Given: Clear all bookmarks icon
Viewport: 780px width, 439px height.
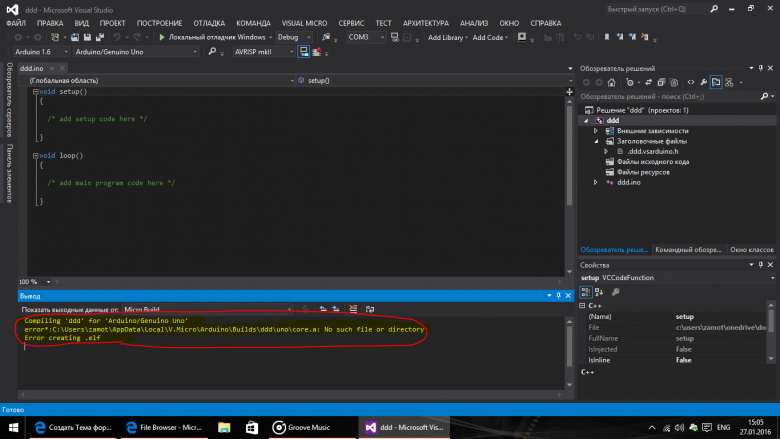Looking at the screenshot, I should 645,37.
